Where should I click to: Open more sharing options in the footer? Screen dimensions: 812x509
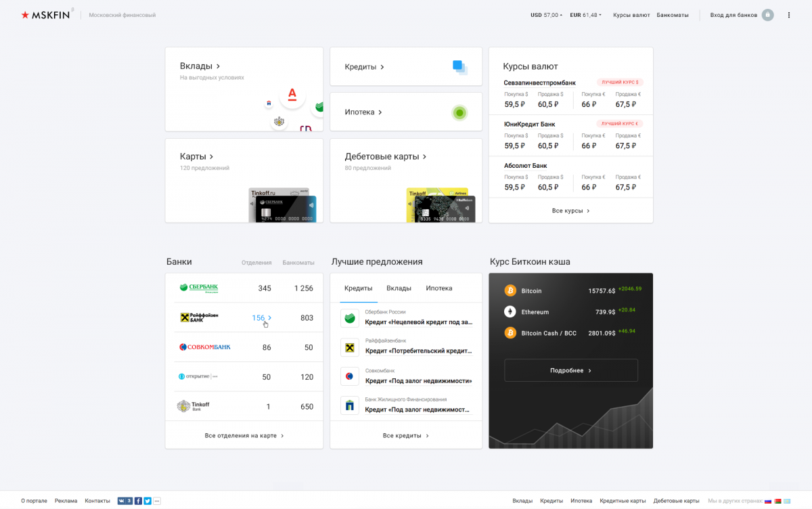157,501
